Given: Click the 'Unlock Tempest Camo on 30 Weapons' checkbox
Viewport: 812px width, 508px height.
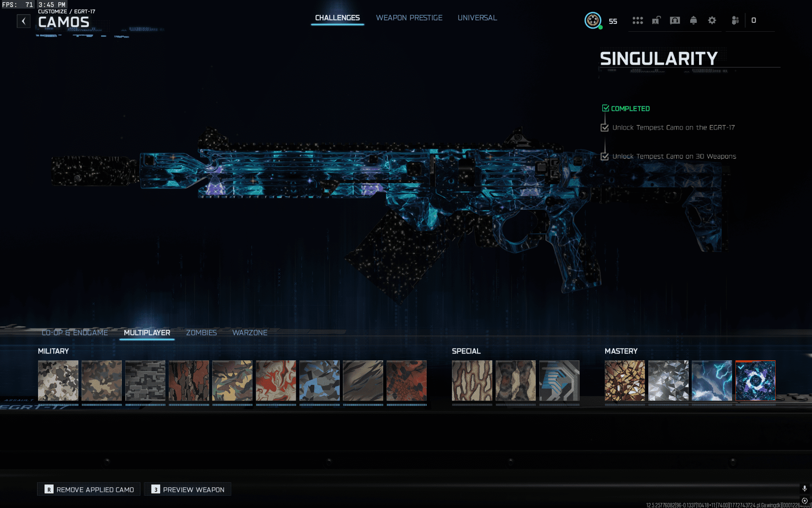Looking at the screenshot, I should point(605,156).
